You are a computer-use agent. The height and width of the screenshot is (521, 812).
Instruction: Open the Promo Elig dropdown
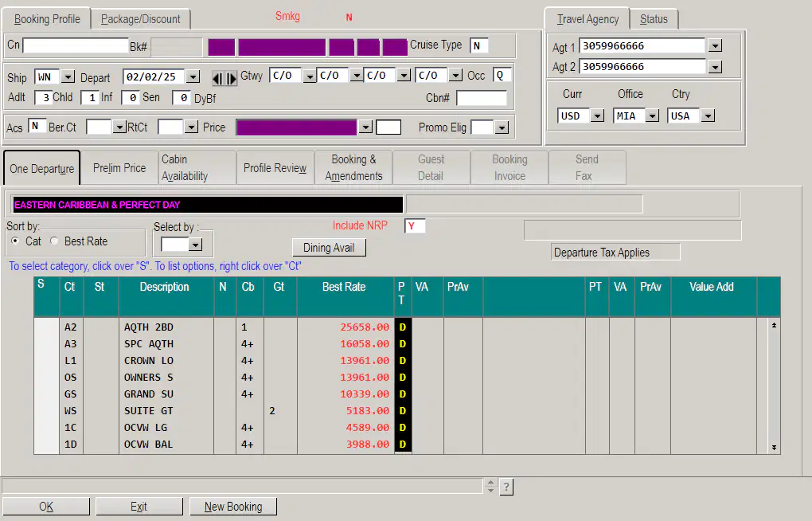(502, 127)
